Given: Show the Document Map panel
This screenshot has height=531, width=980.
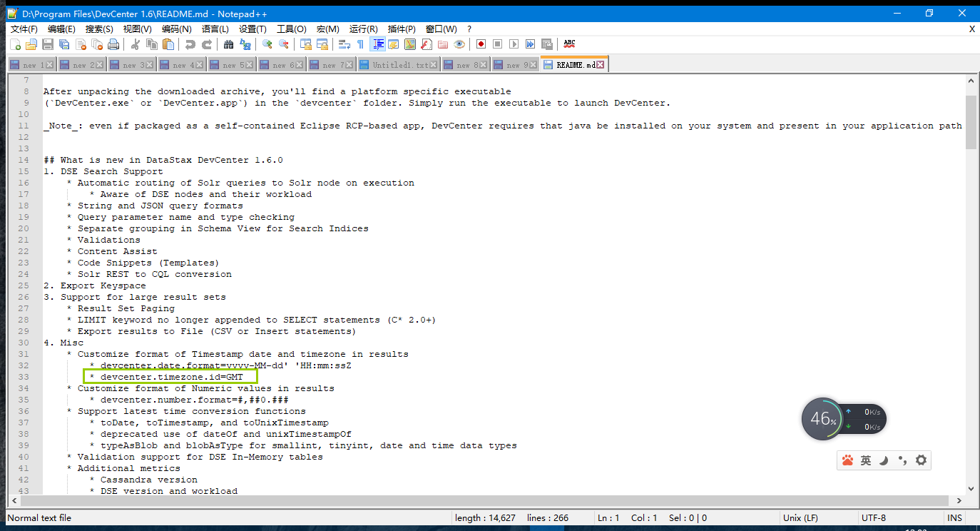Looking at the screenshot, I should 410,44.
